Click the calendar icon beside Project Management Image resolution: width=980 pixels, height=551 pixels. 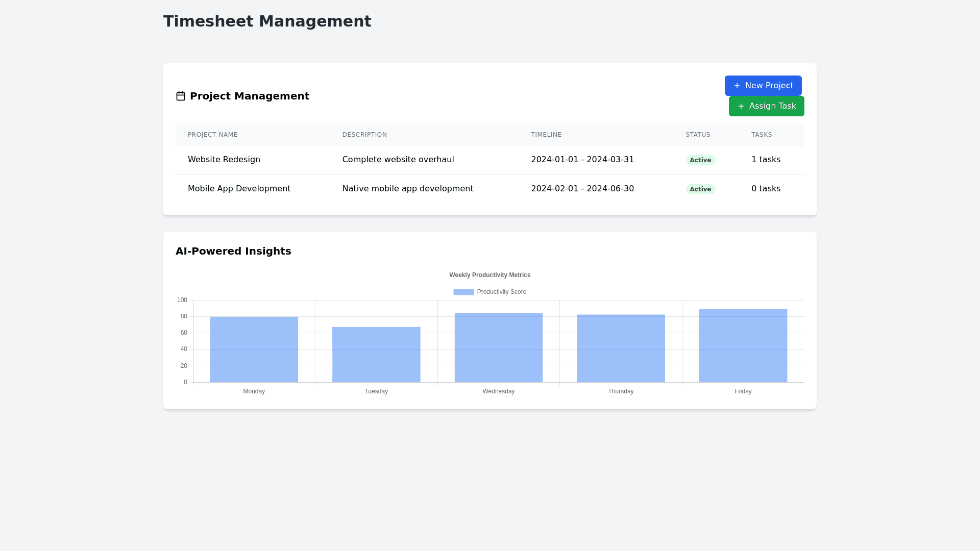click(x=181, y=96)
